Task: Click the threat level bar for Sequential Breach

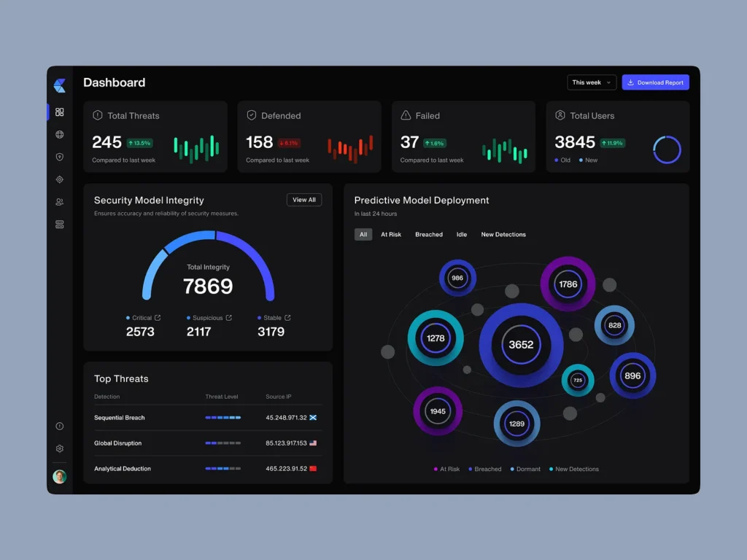Action: click(222, 418)
